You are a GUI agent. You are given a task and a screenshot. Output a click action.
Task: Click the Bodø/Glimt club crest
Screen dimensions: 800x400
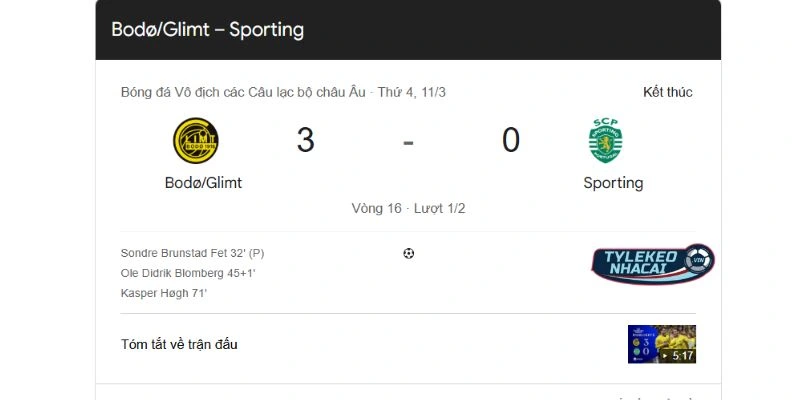196,141
